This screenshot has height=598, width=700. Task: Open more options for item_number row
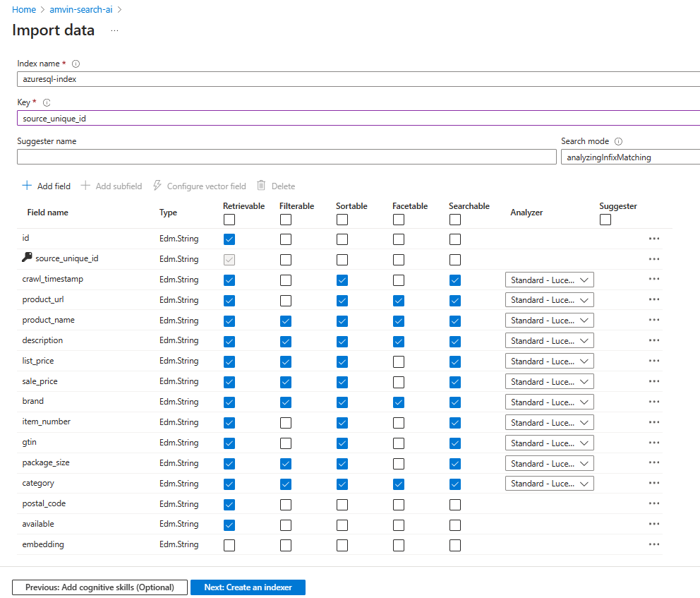[x=654, y=422]
